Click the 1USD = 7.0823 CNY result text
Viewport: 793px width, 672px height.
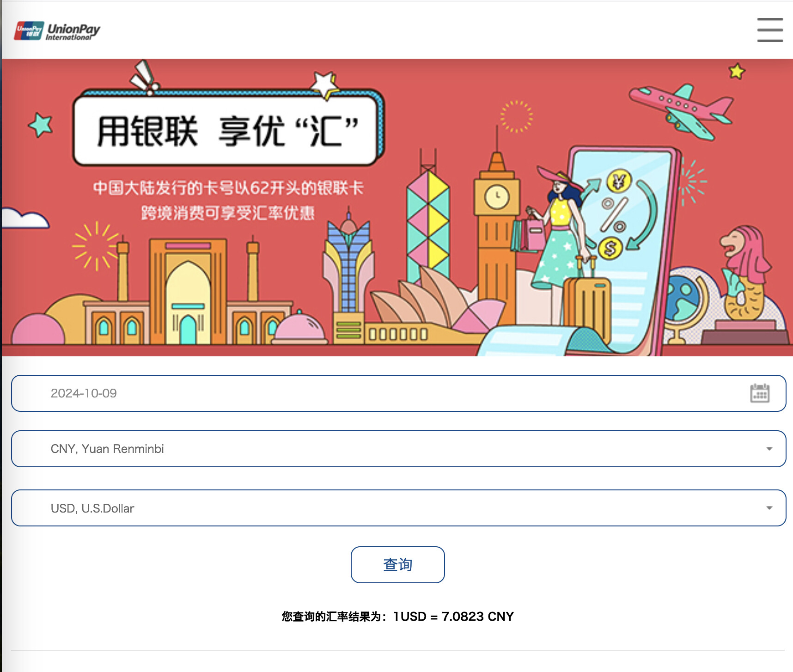click(x=453, y=617)
